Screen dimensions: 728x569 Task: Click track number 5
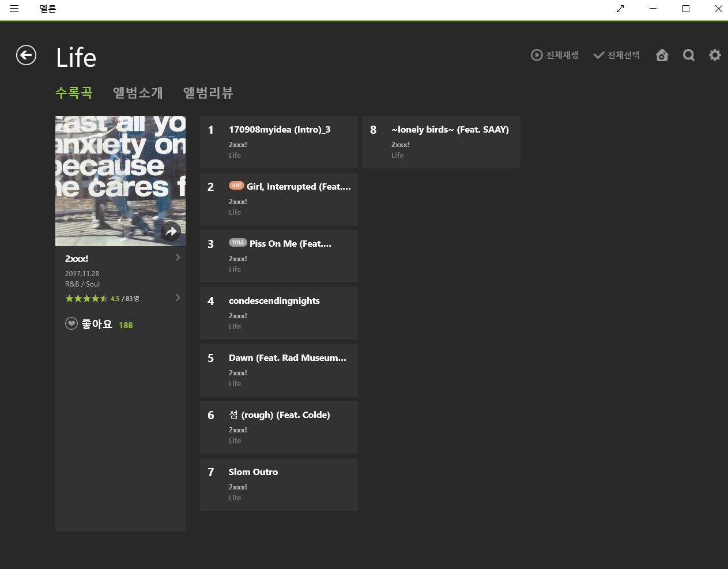pyautogui.click(x=210, y=358)
